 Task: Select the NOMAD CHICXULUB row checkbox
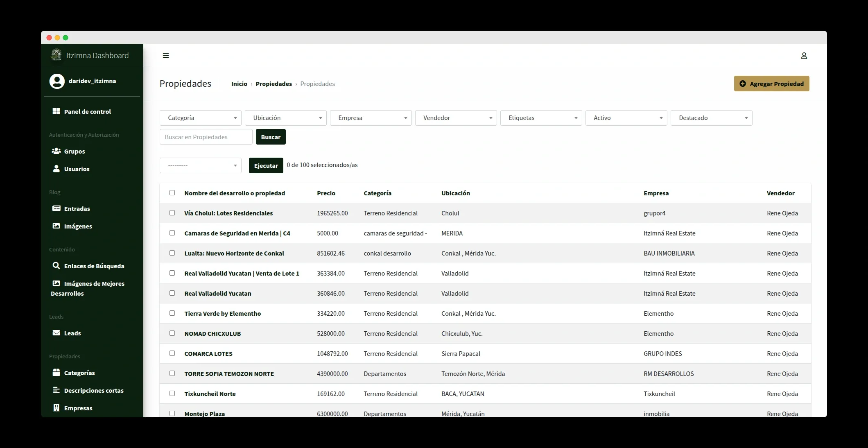coord(172,333)
